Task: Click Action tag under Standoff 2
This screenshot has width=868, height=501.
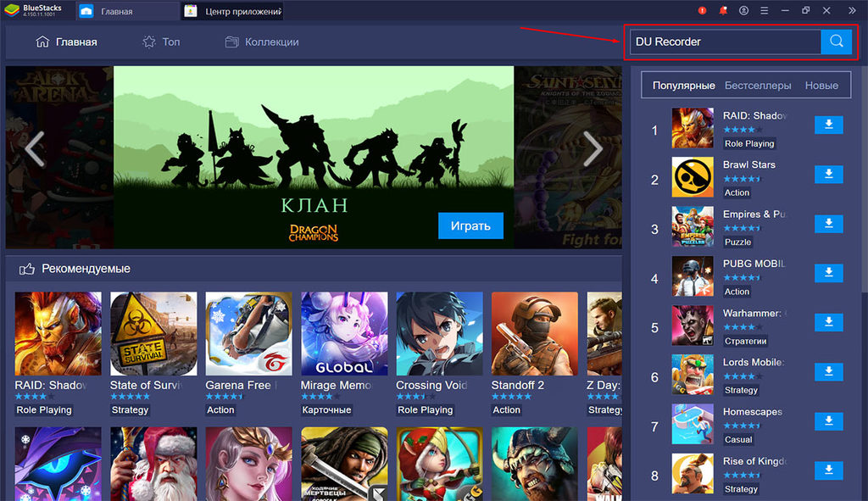Action: [507, 409]
